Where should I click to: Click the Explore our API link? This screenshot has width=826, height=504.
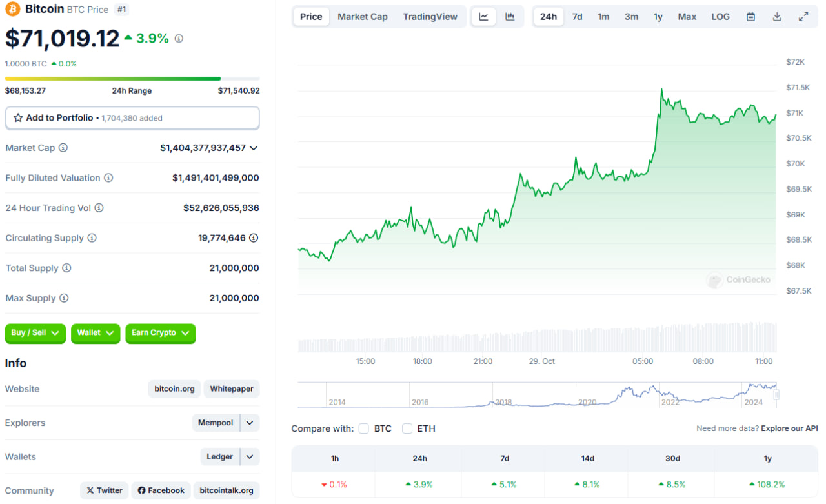[789, 428]
